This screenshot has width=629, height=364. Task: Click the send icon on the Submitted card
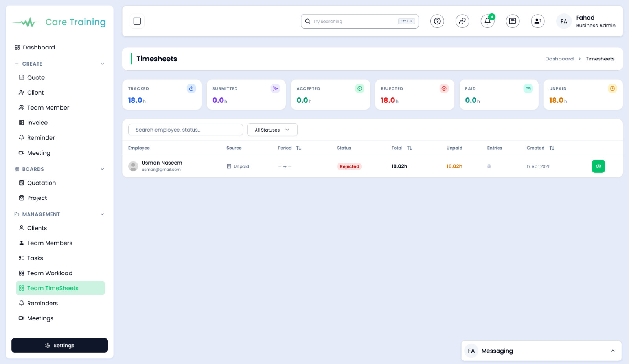click(276, 88)
